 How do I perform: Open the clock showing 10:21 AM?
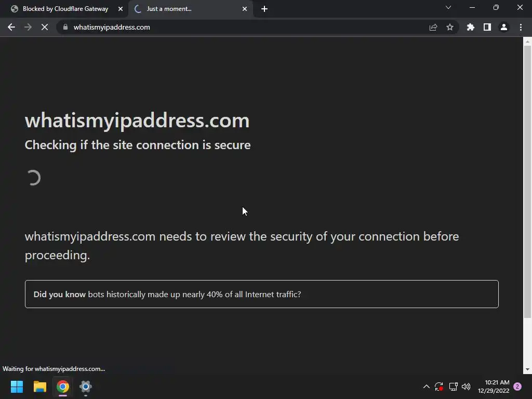(494, 387)
